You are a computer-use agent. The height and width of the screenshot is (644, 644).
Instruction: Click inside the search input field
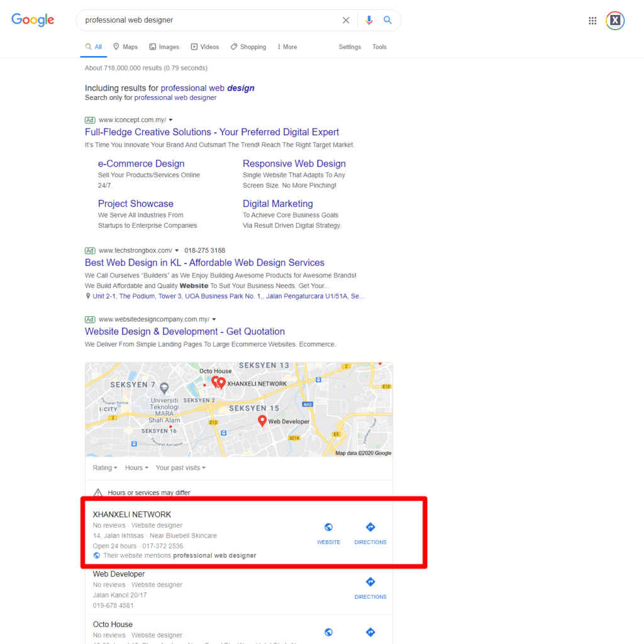click(209, 20)
